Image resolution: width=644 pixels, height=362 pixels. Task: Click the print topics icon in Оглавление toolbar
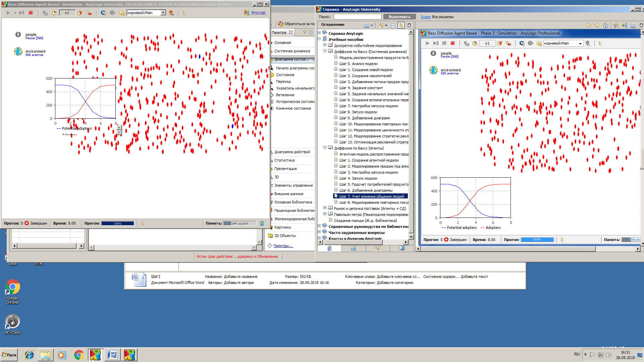pyautogui.click(x=367, y=25)
